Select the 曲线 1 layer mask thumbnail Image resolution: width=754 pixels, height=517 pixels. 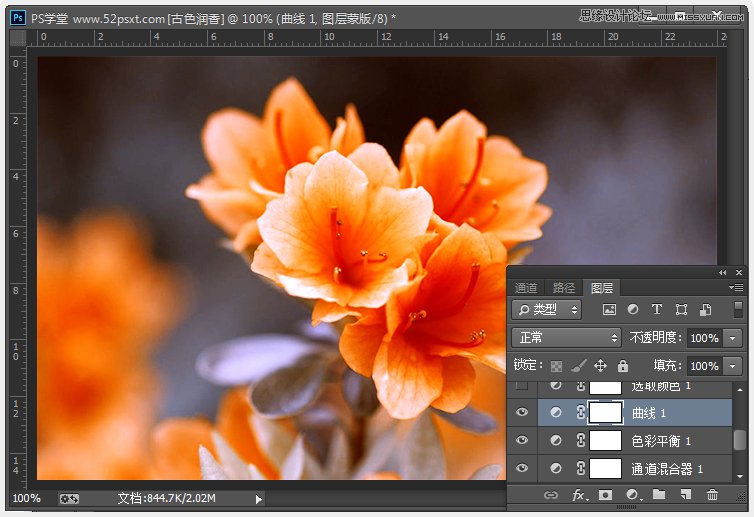pos(606,413)
